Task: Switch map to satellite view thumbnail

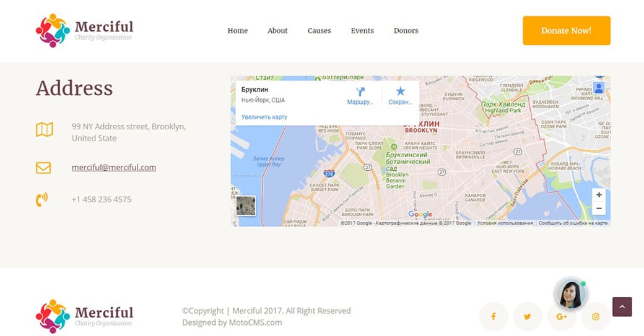Action: pos(246,205)
